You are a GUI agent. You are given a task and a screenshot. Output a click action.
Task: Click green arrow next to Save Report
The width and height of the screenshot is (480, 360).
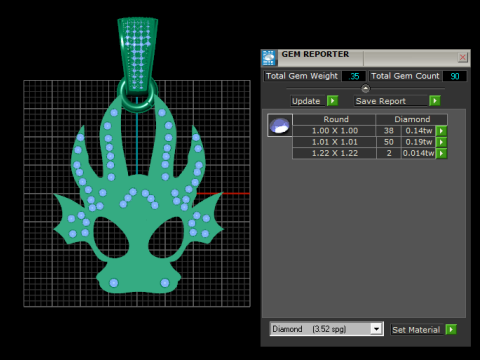coord(435,101)
